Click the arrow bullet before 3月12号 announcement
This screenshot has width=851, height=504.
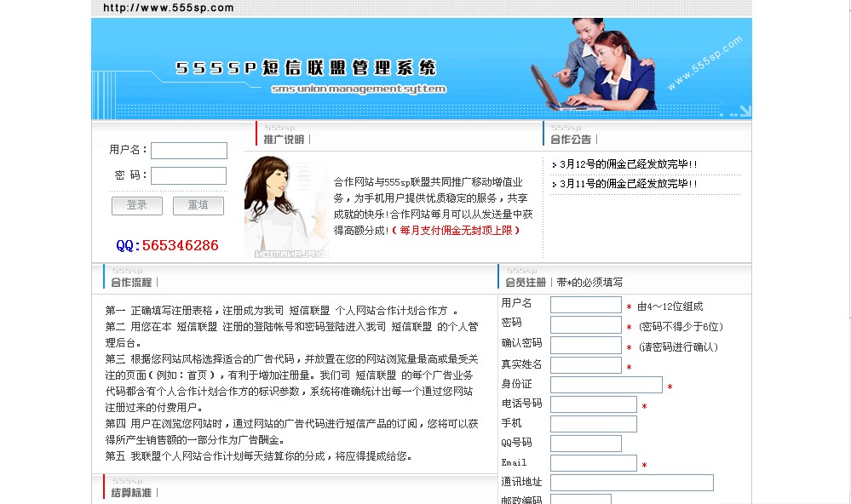[x=554, y=165]
